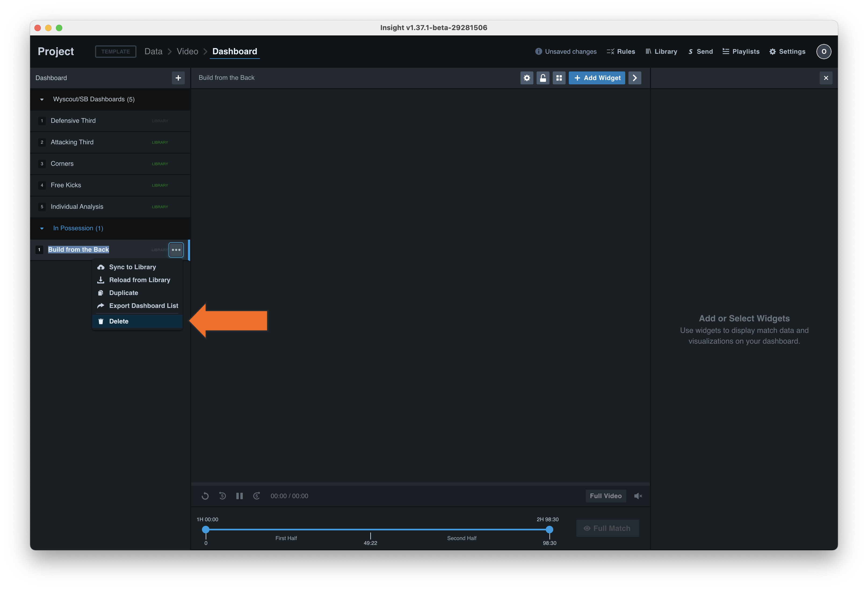Click Unsaved changes info indicator
The image size is (868, 590).
(566, 52)
